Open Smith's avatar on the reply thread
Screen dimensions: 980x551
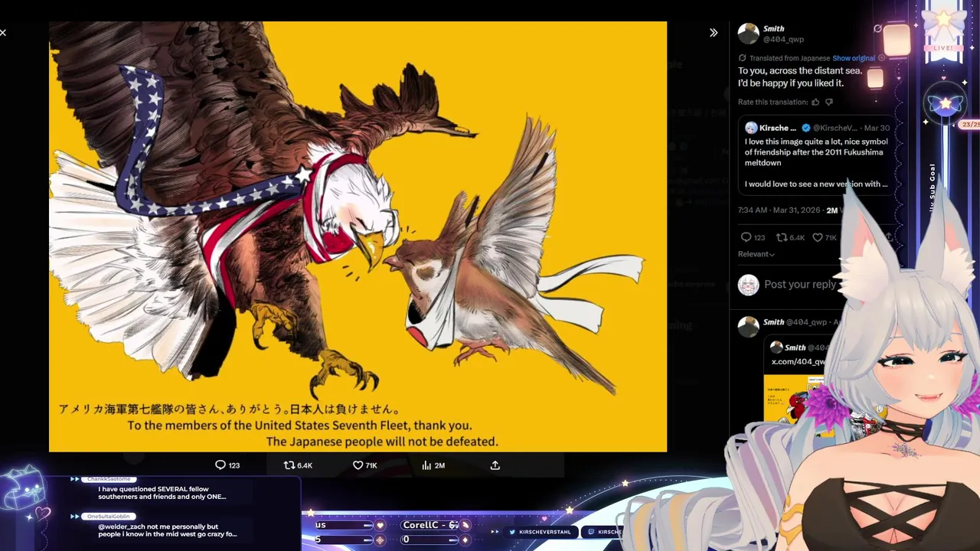748,327
